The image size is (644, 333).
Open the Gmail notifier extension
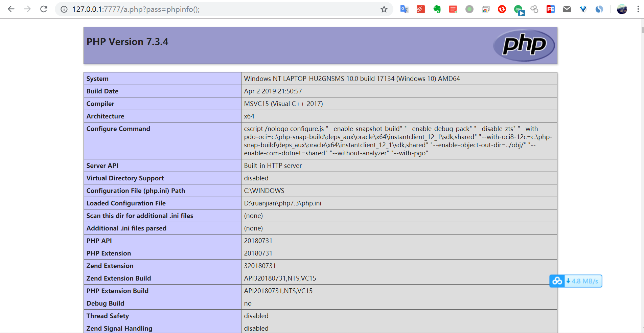click(567, 9)
